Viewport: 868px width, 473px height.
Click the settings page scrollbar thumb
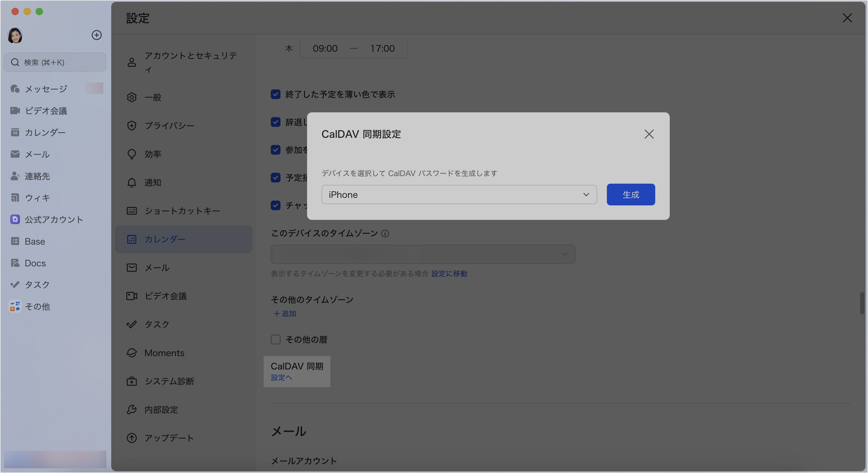862,303
